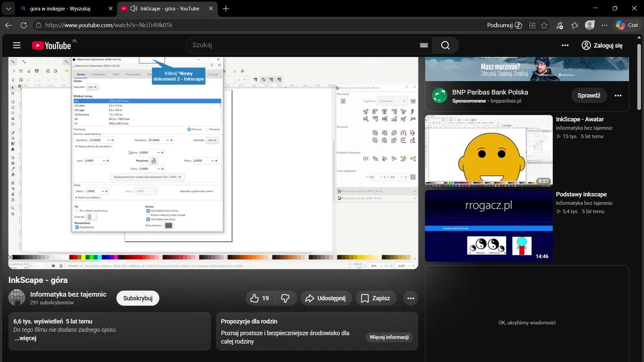Viewport: 644px width, 362px height.
Task: Click the '6,6 tys. wyświetleń' text
Action: [x=38, y=321]
